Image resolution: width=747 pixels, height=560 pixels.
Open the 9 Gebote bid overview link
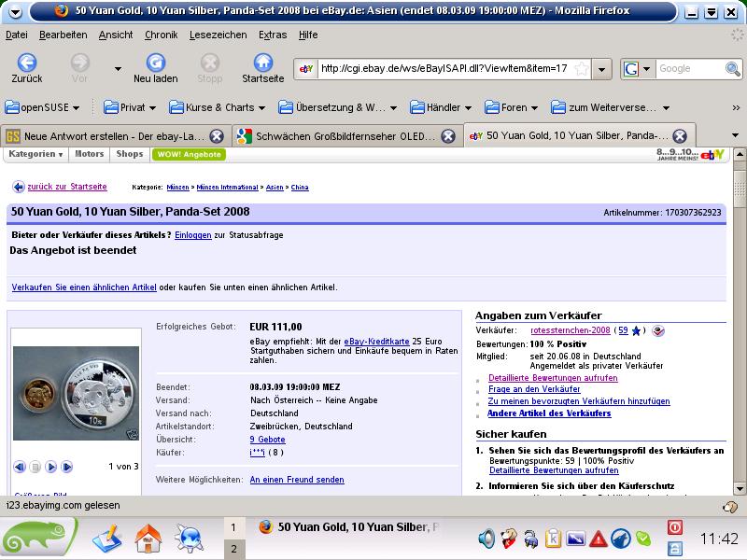click(266, 439)
